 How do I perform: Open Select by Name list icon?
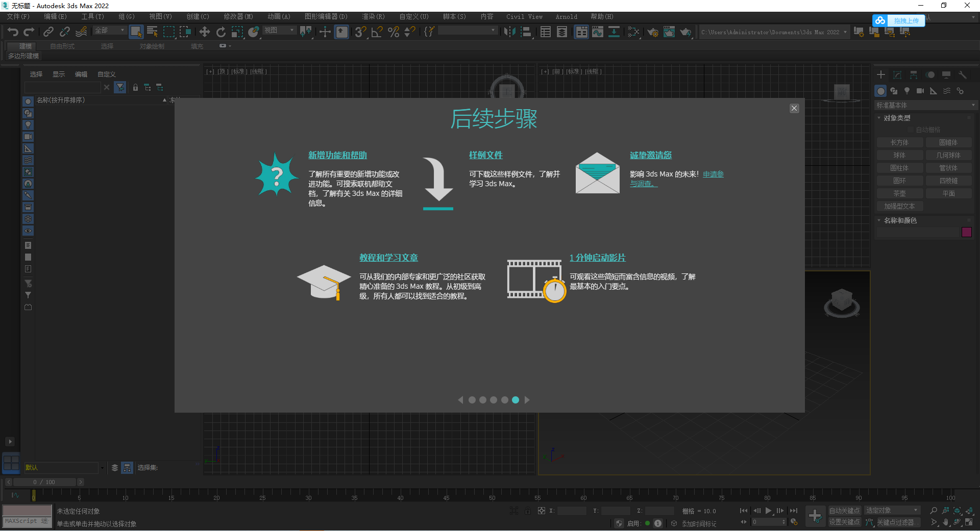coord(152,32)
